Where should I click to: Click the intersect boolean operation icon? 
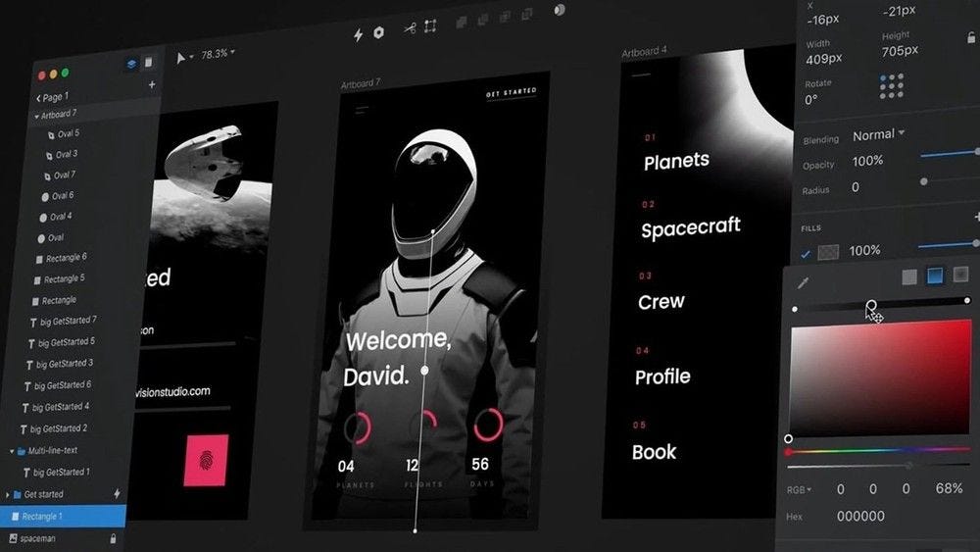[505, 17]
